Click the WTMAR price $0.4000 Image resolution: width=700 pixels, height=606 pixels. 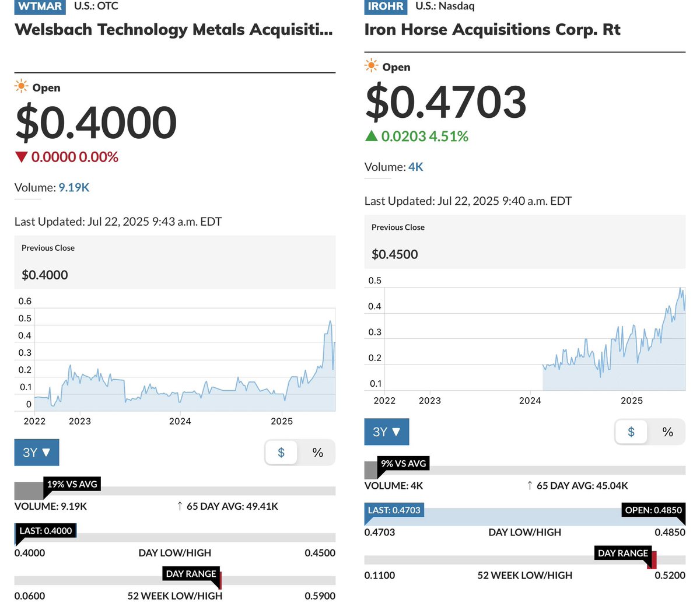[x=96, y=122]
